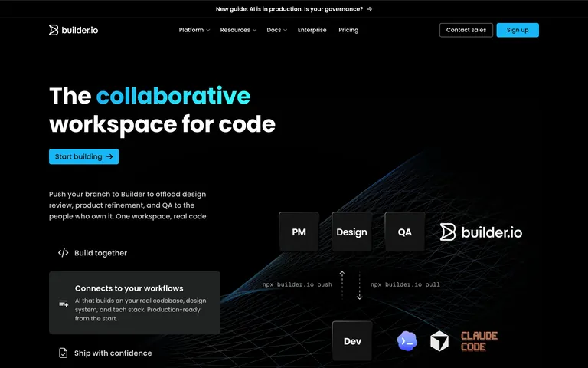
Task: Select the Build together tab
Action: (x=93, y=253)
